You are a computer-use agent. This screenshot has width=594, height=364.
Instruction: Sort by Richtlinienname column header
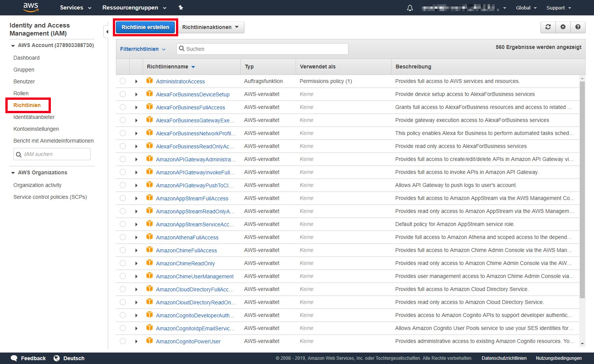tap(171, 67)
